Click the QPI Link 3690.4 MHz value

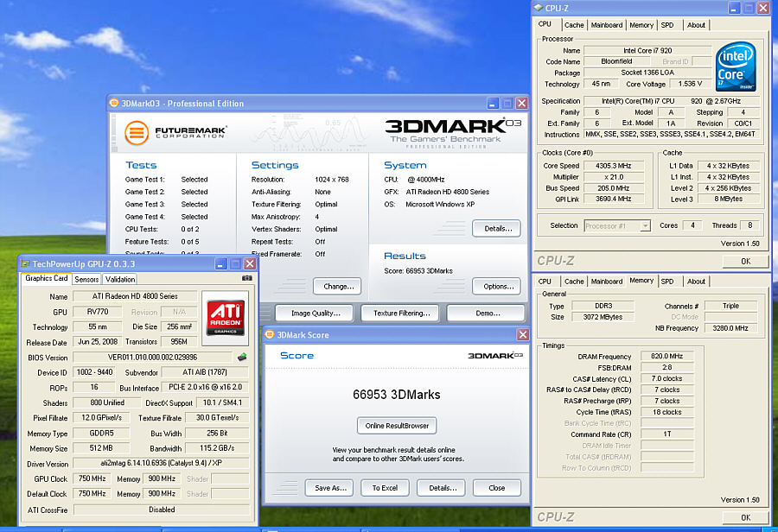613,199
